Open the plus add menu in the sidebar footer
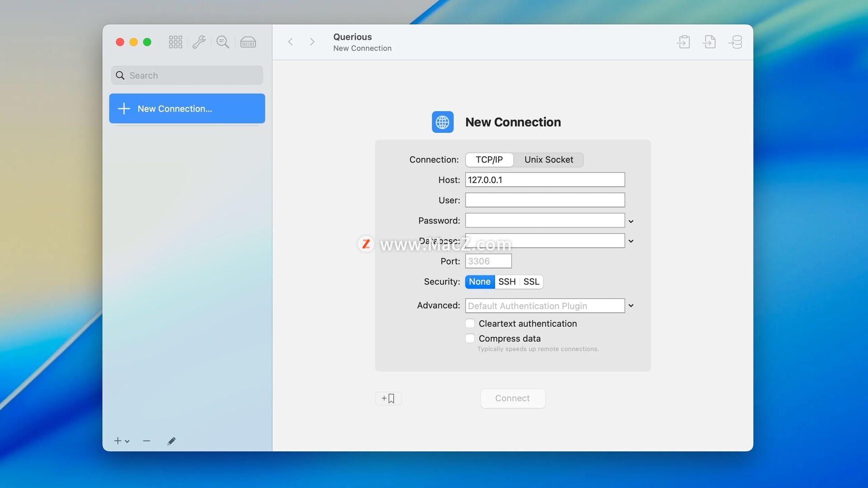The image size is (868, 488). point(122,441)
